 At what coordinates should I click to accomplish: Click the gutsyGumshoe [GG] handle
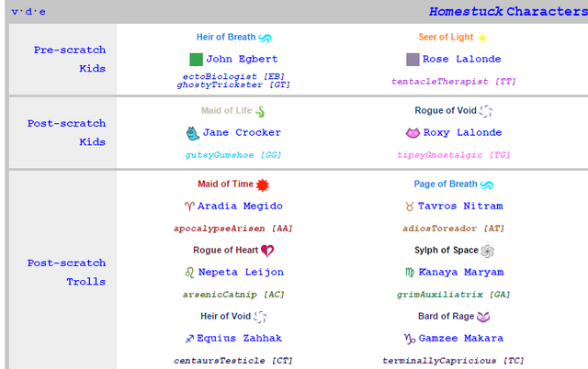232,155
